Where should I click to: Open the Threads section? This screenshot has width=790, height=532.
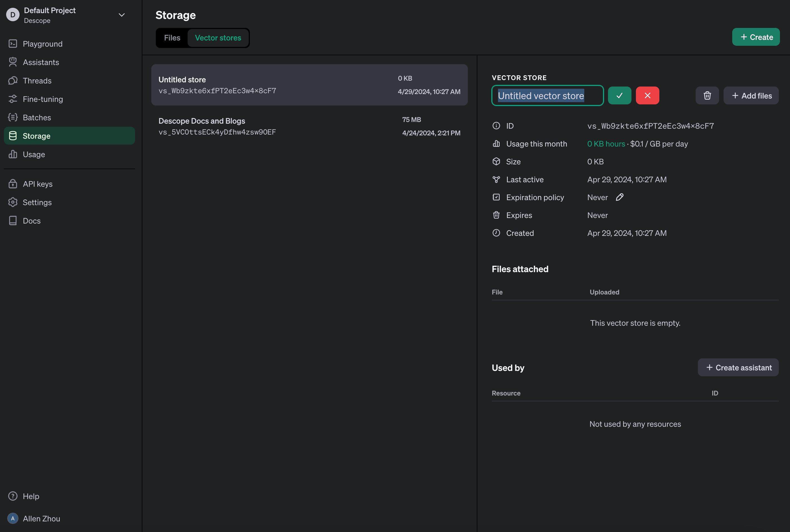(x=38, y=80)
